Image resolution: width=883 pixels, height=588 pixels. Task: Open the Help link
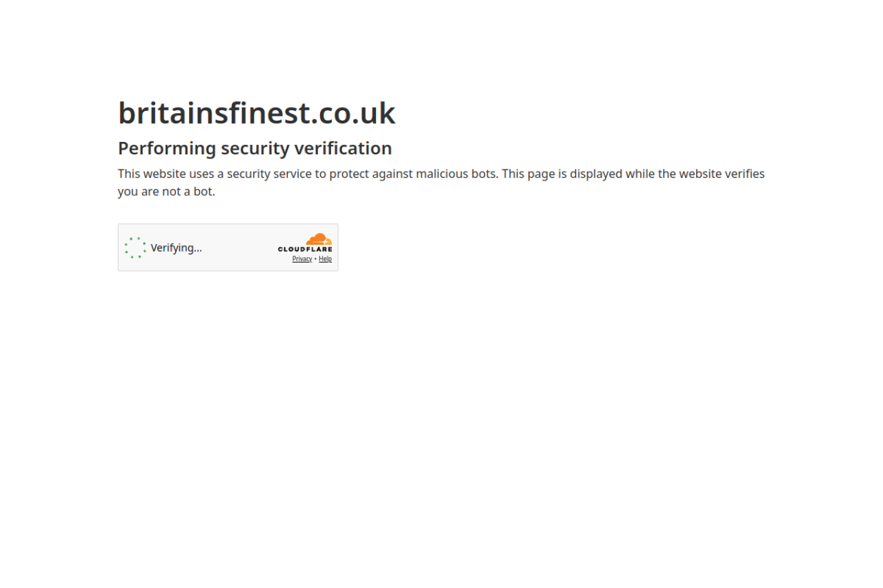(325, 259)
